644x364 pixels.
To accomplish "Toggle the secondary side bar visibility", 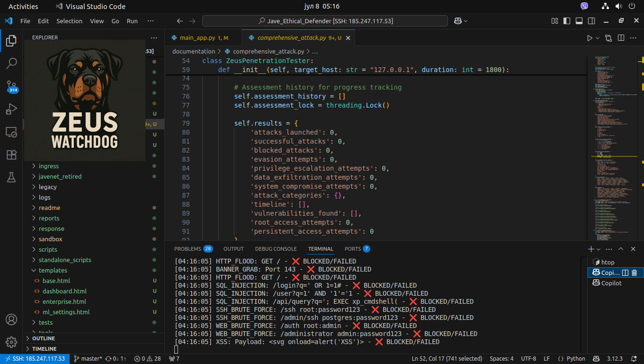I will [591, 21].
